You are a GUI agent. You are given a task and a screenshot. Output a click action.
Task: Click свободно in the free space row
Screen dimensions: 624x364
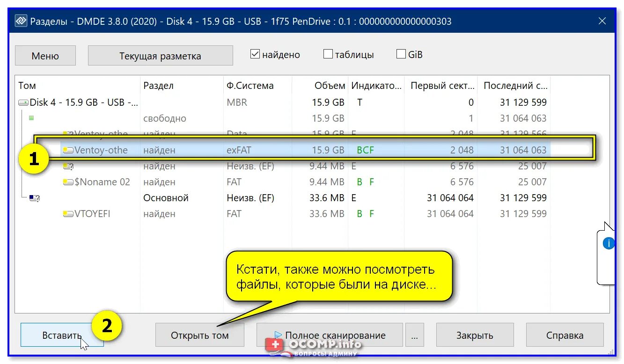(165, 118)
